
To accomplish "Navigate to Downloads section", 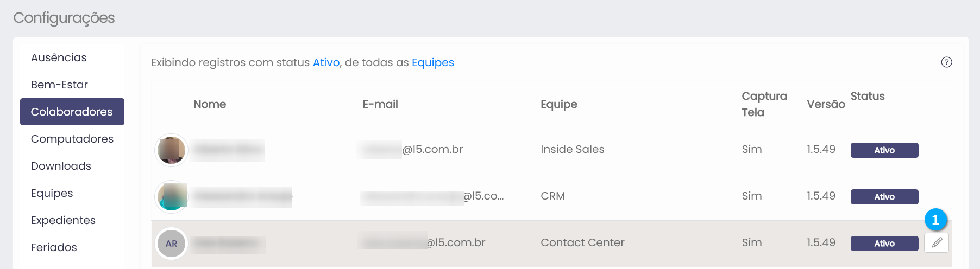I will pyautogui.click(x=61, y=166).
